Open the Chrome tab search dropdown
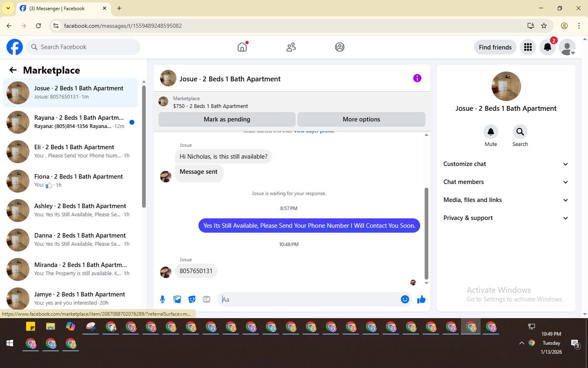The image size is (588, 368). click(x=8, y=8)
